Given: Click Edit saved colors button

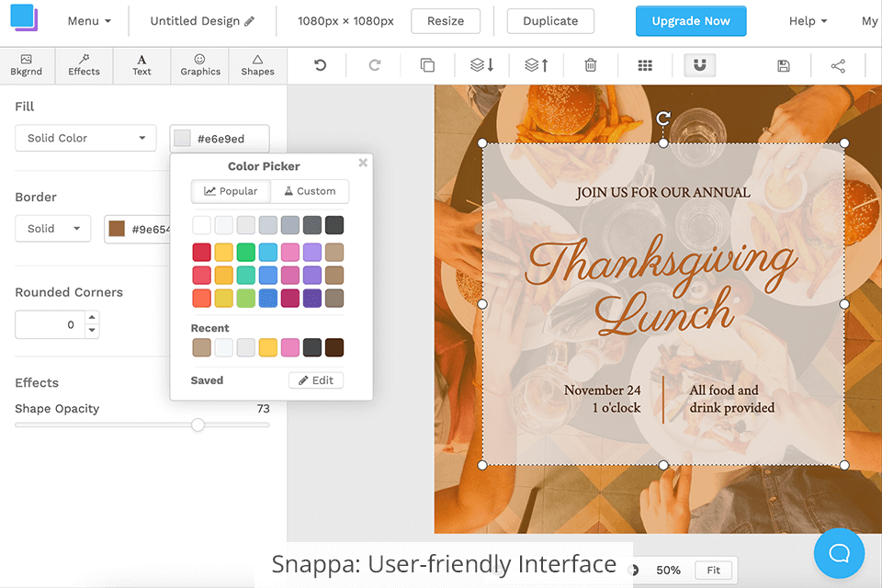Looking at the screenshot, I should point(316,380).
